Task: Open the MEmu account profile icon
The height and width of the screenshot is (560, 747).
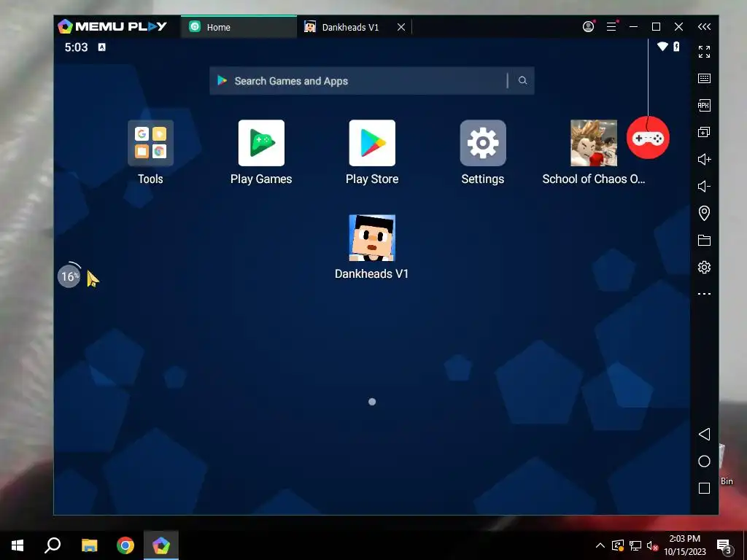Action: (x=589, y=27)
